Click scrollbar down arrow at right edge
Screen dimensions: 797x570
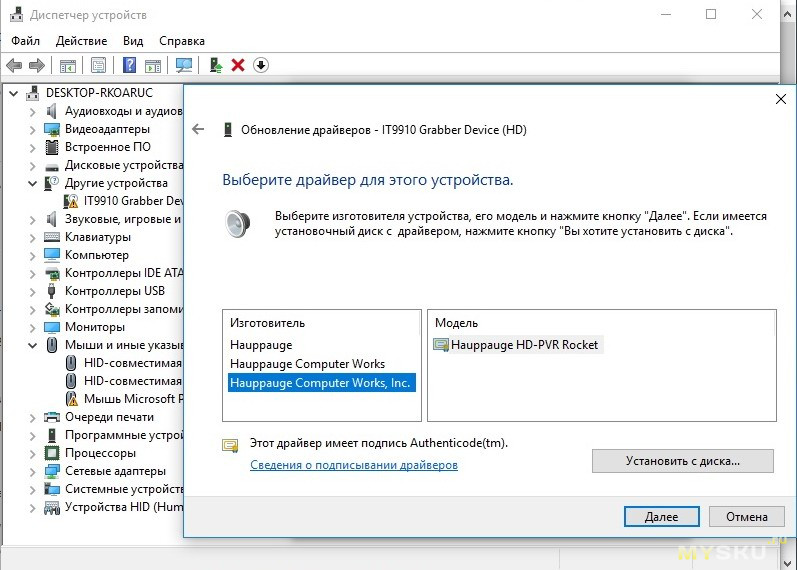pos(788,563)
